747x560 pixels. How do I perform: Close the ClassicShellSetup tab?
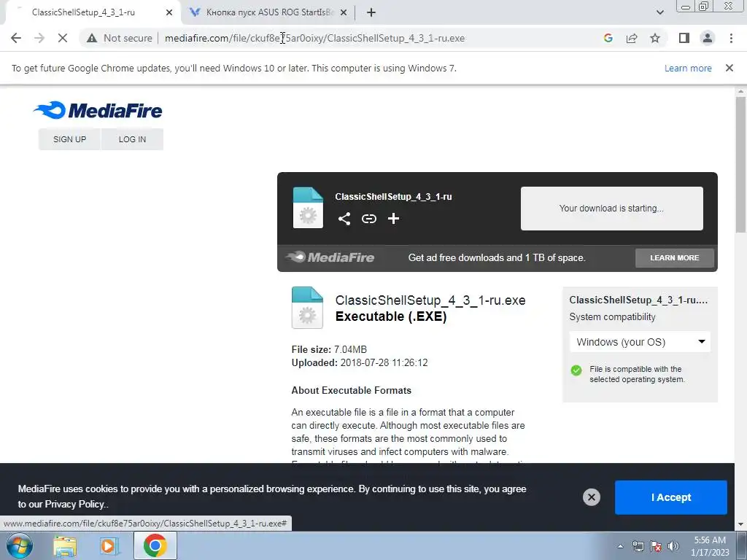[x=169, y=13]
